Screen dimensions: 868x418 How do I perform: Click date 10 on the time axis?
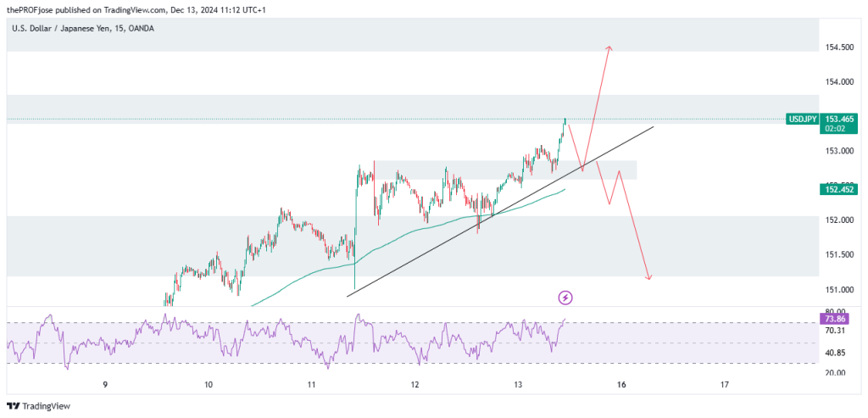(x=209, y=385)
